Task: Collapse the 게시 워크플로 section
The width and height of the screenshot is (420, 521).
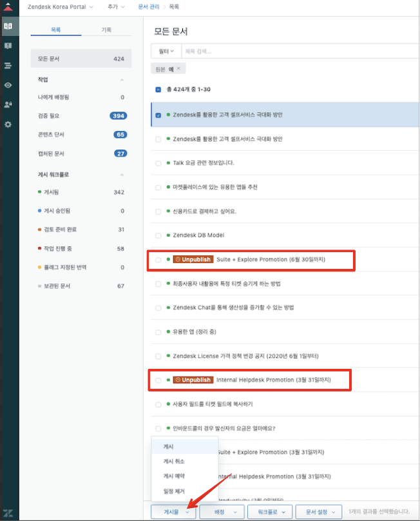Action: [122, 175]
